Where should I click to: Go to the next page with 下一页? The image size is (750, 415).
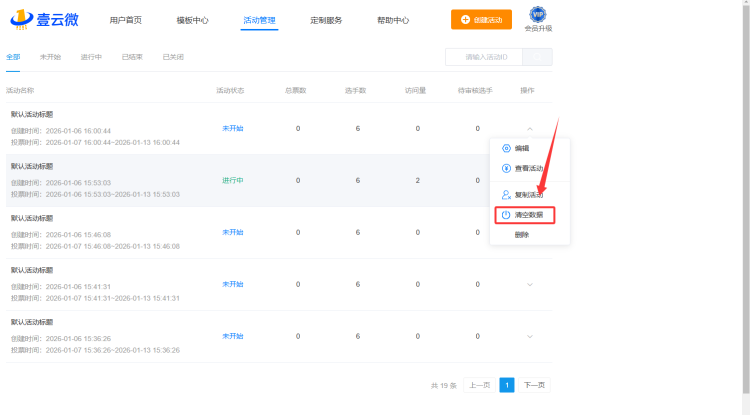coord(535,385)
